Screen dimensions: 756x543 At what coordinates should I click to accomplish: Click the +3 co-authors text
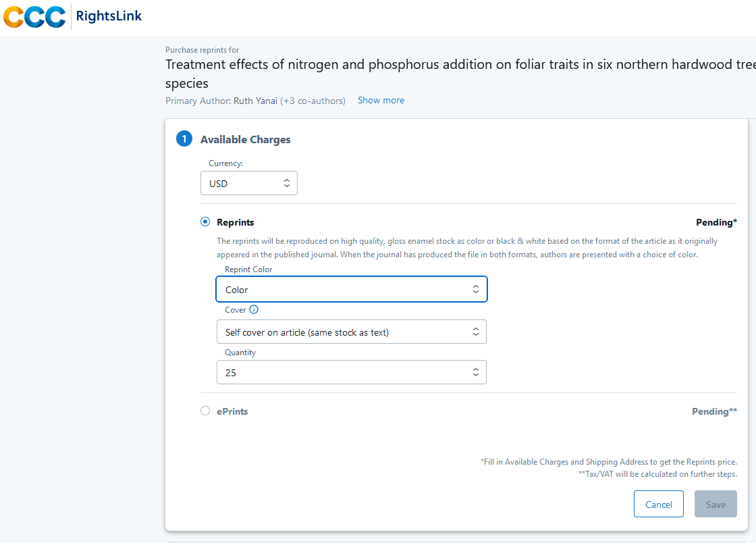click(313, 101)
